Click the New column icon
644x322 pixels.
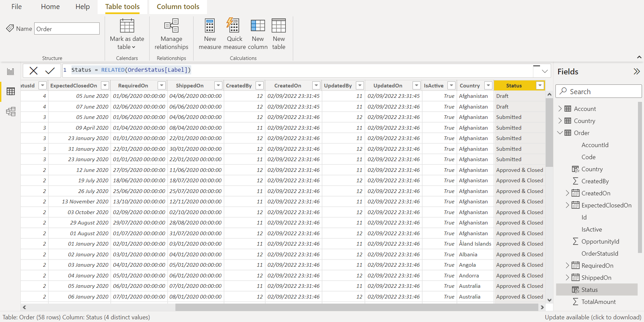click(258, 34)
